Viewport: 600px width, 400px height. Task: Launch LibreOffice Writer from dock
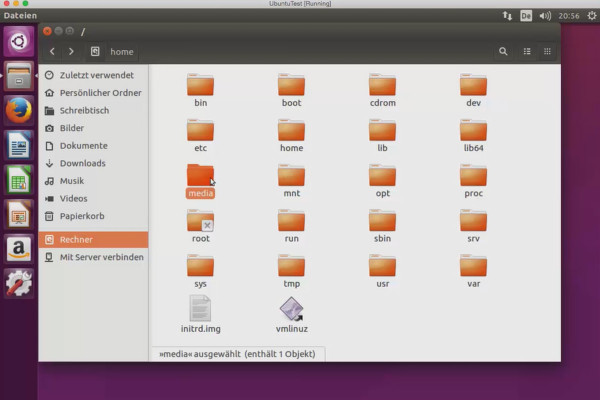click(19, 145)
